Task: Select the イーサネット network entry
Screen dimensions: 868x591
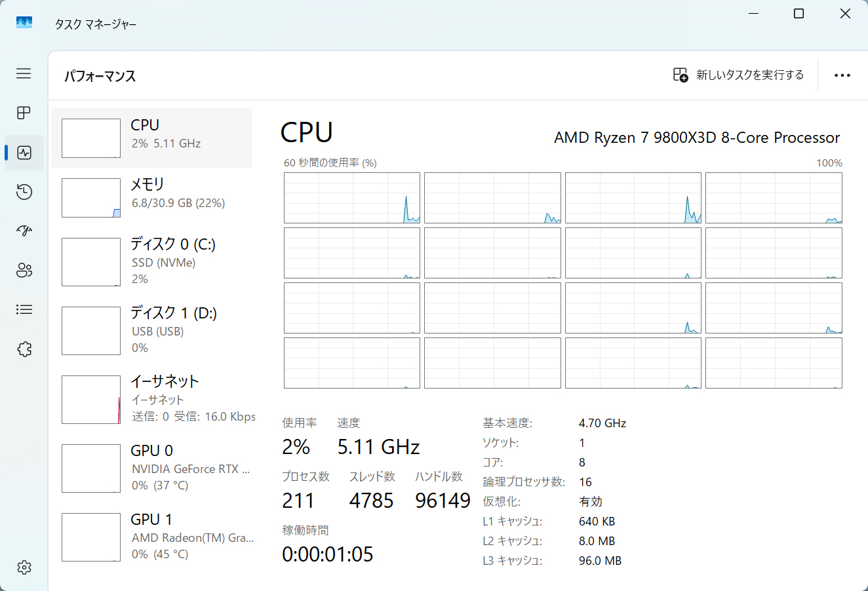Action: 151,399
